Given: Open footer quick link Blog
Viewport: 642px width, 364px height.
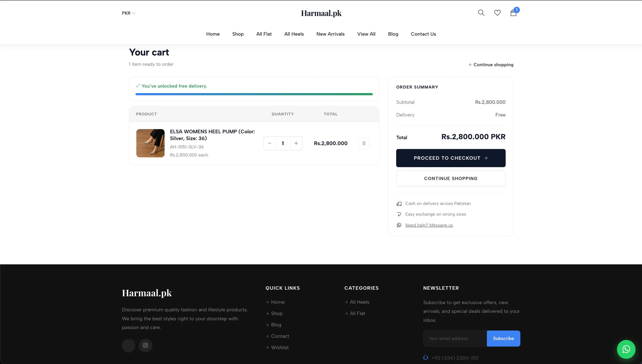Looking at the screenshot, I should 276,325.
